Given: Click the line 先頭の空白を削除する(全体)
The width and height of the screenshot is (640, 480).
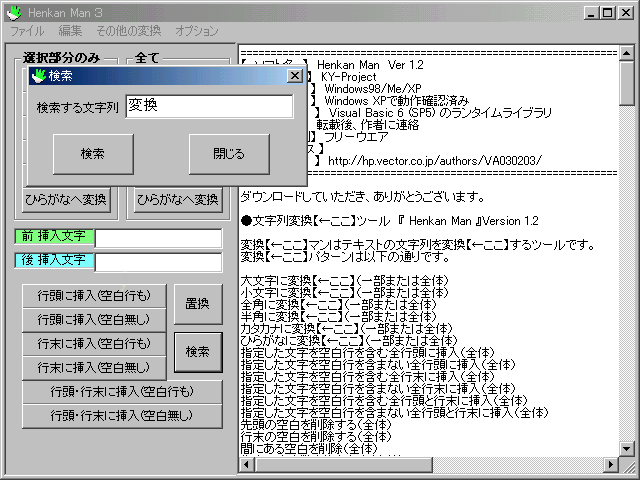Looking at the screenshot, I should [316, 425].
